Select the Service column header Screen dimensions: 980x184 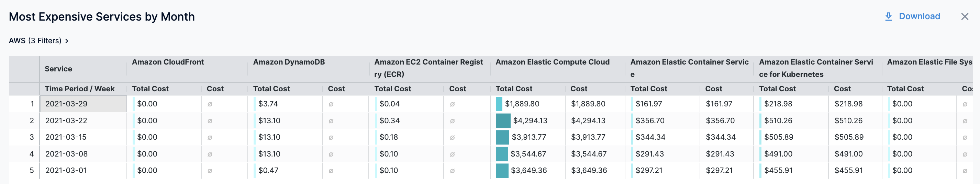[58, 69]
